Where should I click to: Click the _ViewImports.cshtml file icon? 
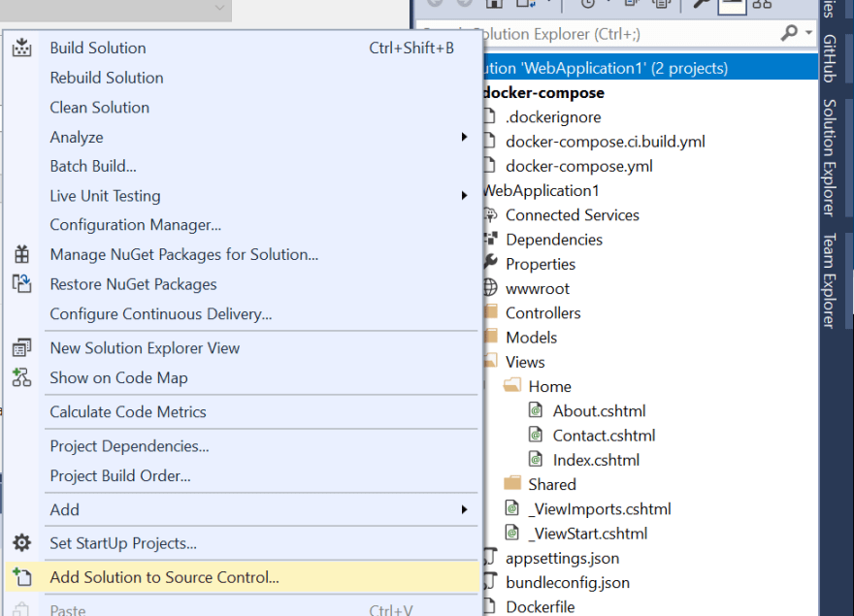point(512,508)
